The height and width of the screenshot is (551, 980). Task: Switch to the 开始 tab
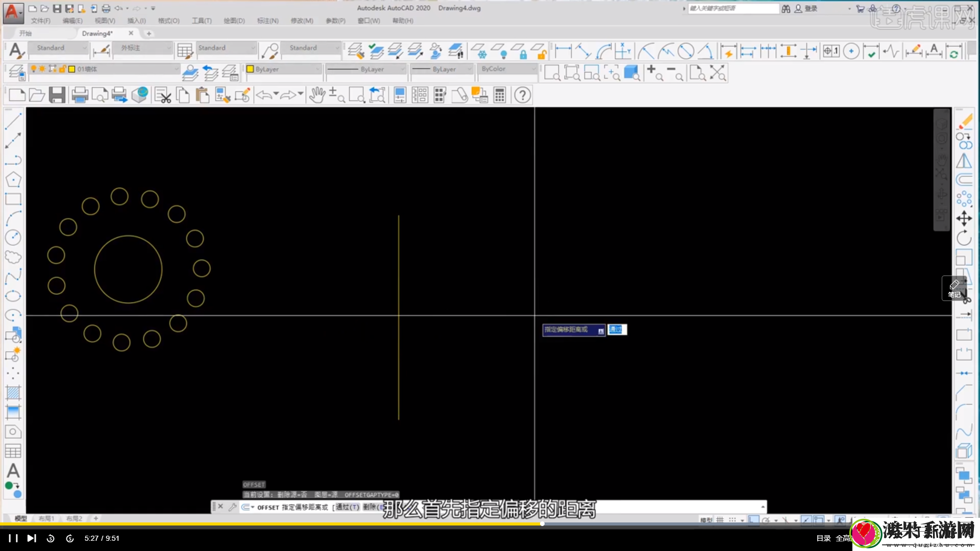tap(26, 33)
